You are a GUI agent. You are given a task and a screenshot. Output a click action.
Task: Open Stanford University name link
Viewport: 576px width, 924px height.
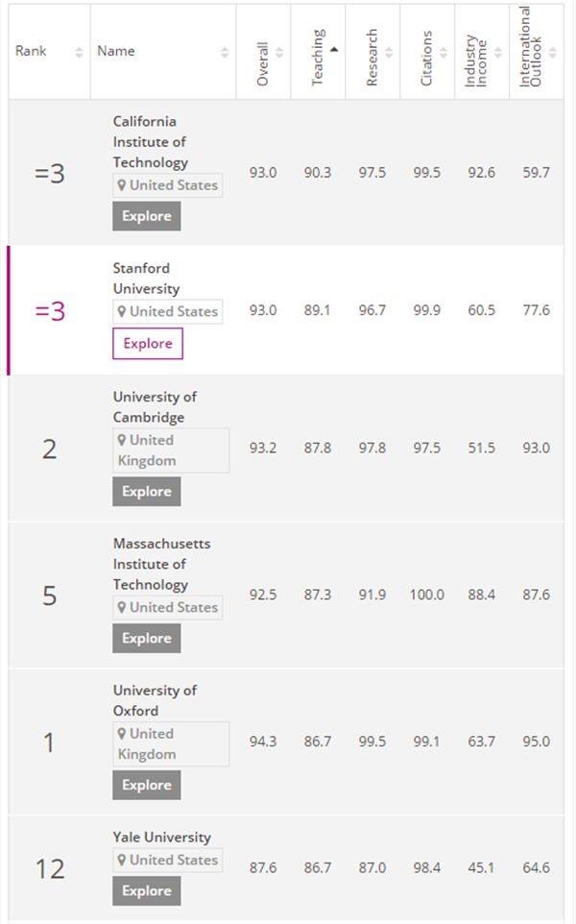point(146,279)
